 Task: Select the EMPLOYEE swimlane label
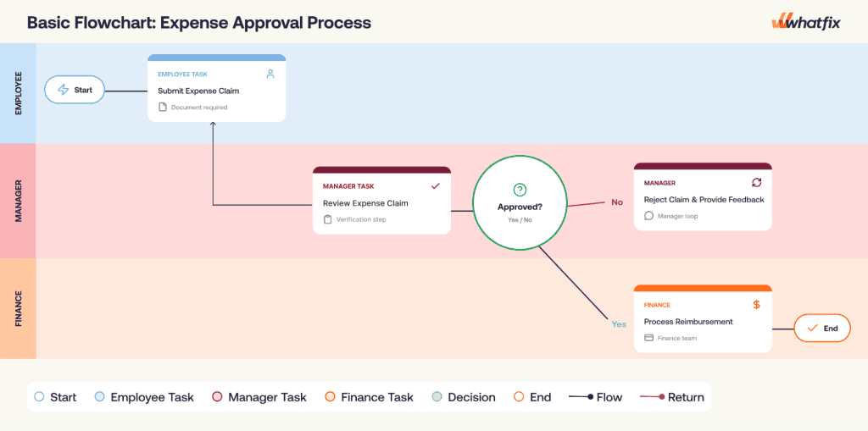coord(18,93)
